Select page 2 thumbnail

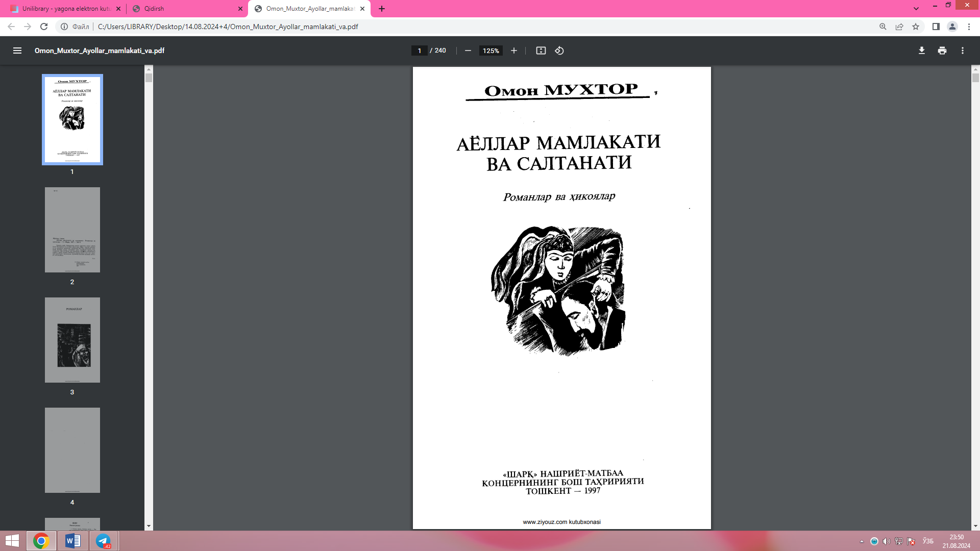click(x=72, y=230)
